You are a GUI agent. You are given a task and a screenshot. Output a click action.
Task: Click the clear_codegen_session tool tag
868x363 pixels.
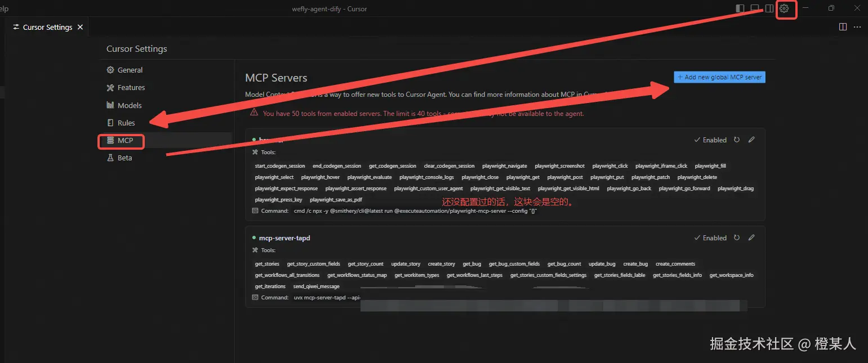coord(449,166)
